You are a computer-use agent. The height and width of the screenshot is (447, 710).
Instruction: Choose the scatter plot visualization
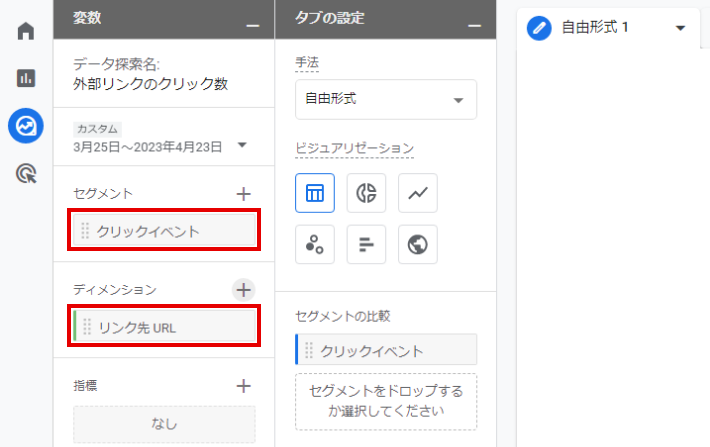315,244
